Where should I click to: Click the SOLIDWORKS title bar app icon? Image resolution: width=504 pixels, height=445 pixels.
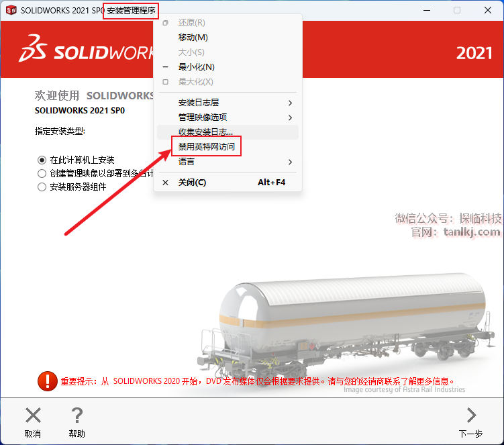point(11,10)
